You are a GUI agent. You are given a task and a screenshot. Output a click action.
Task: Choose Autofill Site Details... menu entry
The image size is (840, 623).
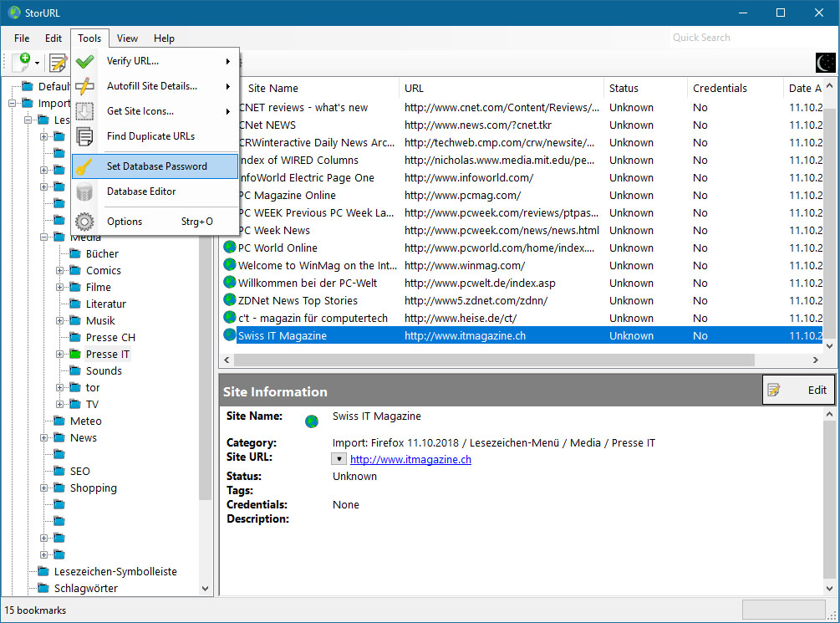(x=155, y=86)
